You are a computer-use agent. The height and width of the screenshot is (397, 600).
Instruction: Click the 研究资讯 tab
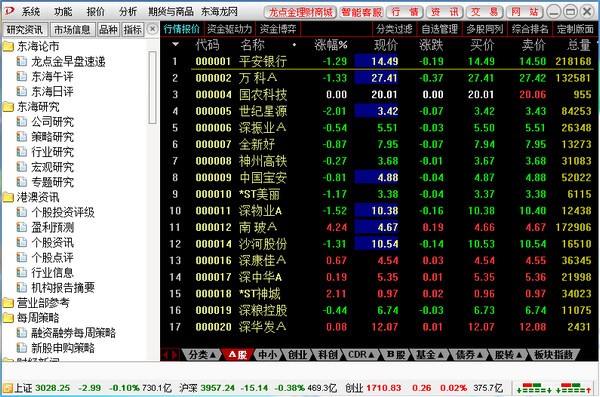(24, 29)
